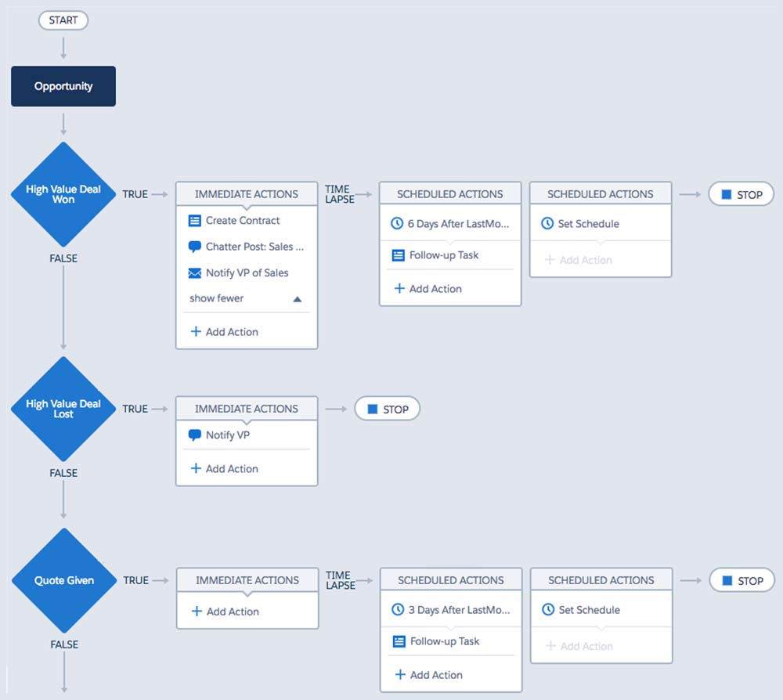Collapse actions list with show fewer arrow
The image size is (783, 700).
[297, 299]
